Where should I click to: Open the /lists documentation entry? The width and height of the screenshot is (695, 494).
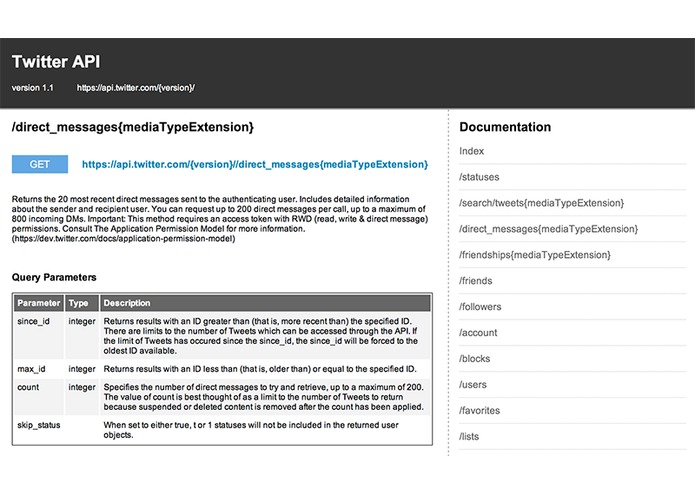click(x=469, y=436)
